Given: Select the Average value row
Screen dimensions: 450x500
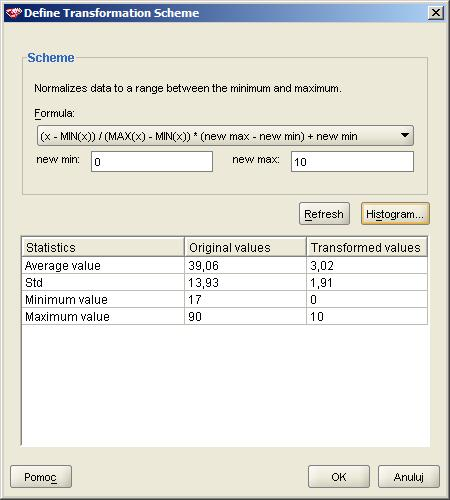Looking at the screenshot, I should tap(225, 265).
